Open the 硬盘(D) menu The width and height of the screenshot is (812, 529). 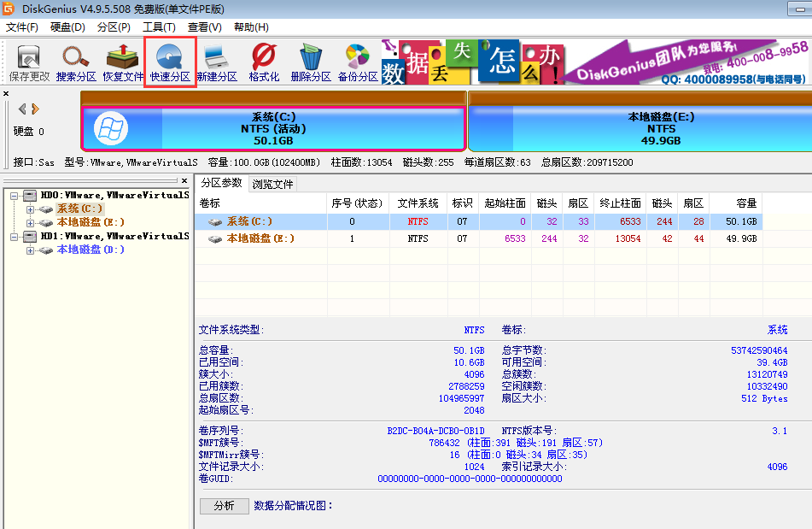(x=67, y=27)
